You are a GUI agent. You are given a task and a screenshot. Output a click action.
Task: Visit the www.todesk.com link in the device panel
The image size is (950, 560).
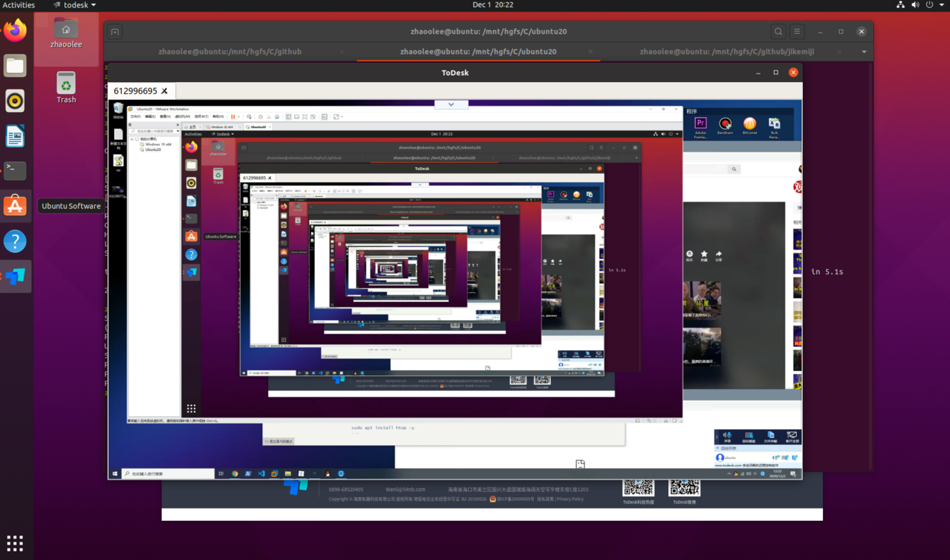[x=728, y=465]
